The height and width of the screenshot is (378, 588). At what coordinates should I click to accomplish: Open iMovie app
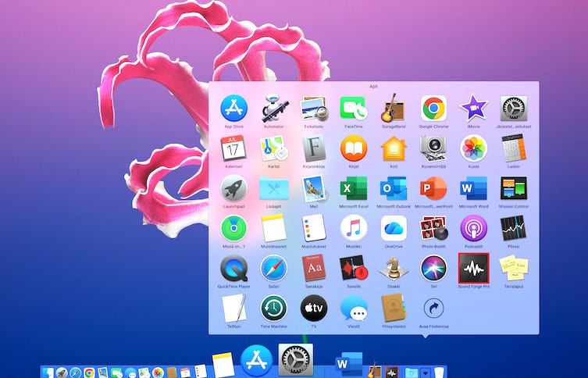coord(474,108)
